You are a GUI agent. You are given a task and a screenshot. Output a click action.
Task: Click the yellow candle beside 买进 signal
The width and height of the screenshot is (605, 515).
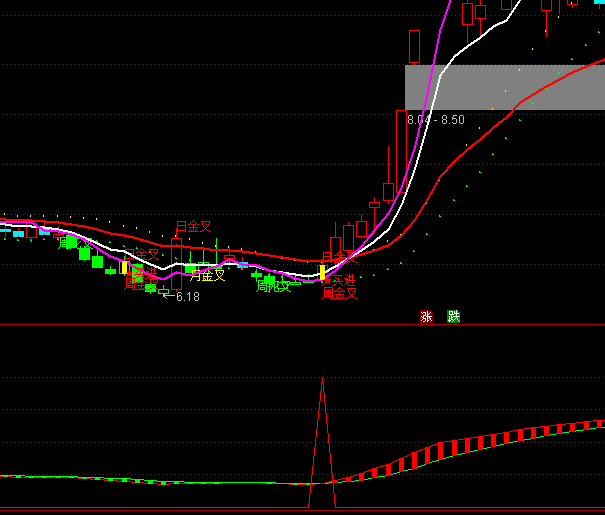point(322,271)
